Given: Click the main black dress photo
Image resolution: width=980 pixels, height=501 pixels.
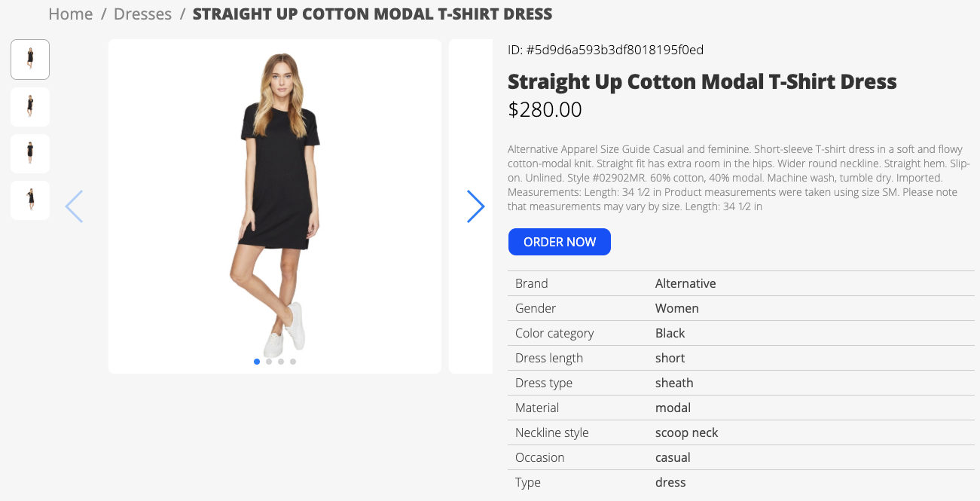Looking at the screenshot, I should [275, 206].
